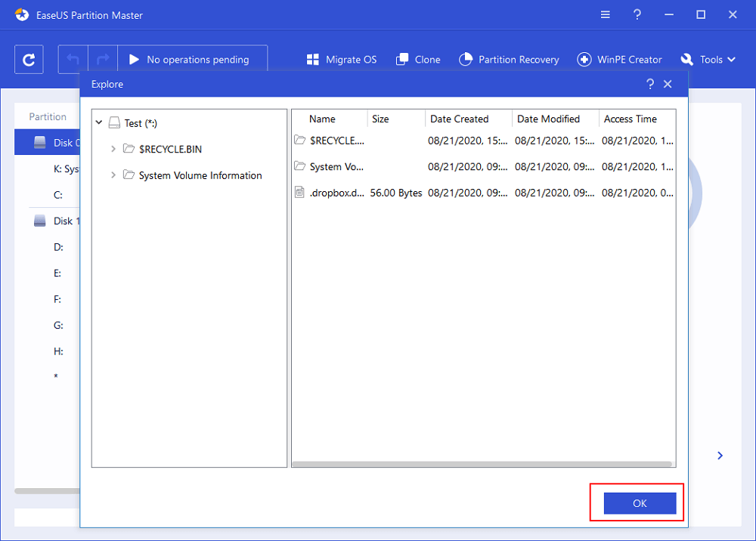Click the System Volume Information folder icon in tree
This screenshot has width=756, height=541.
(129, 175)
